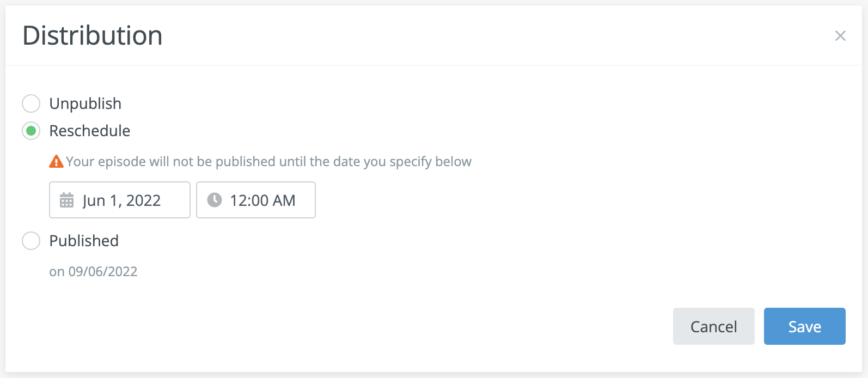Click the episode not published warning message
Screen dimensions: 868x378
pos(268,162)
